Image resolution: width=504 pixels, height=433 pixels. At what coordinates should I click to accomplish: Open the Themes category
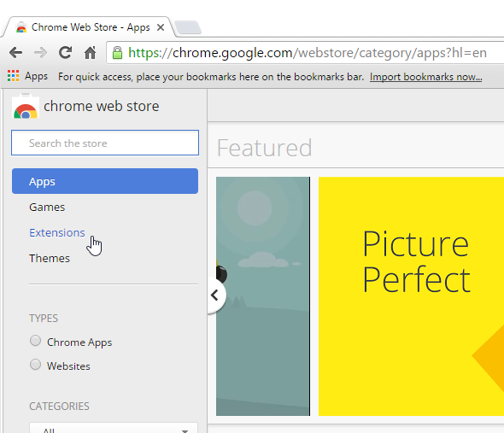pyautogui.click(x=50, y=258)
